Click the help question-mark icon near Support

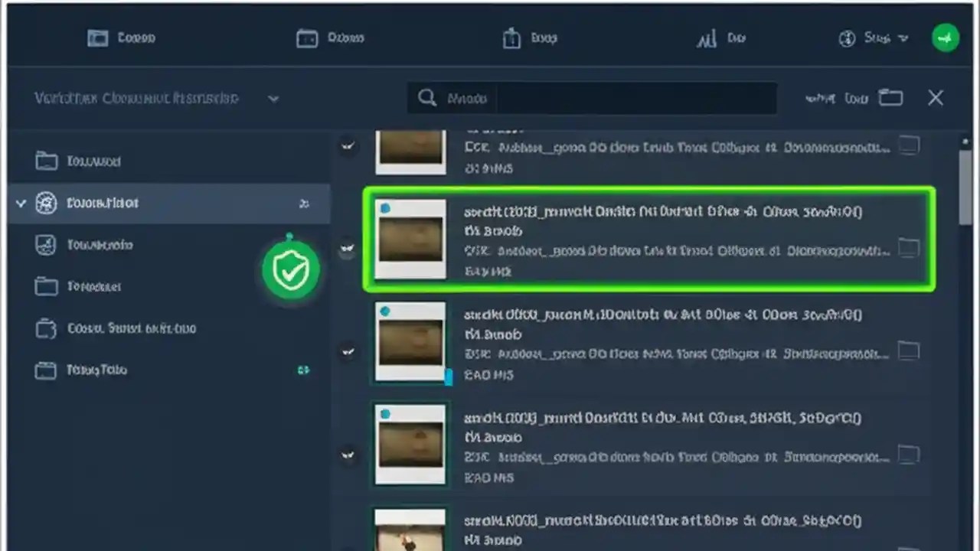point(847,37)
